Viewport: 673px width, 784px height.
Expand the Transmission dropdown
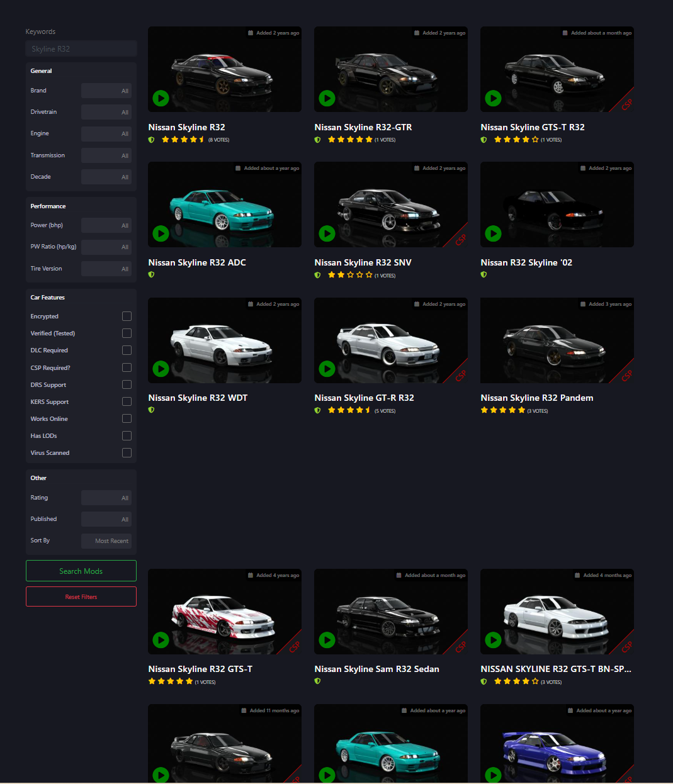point(106,155)
